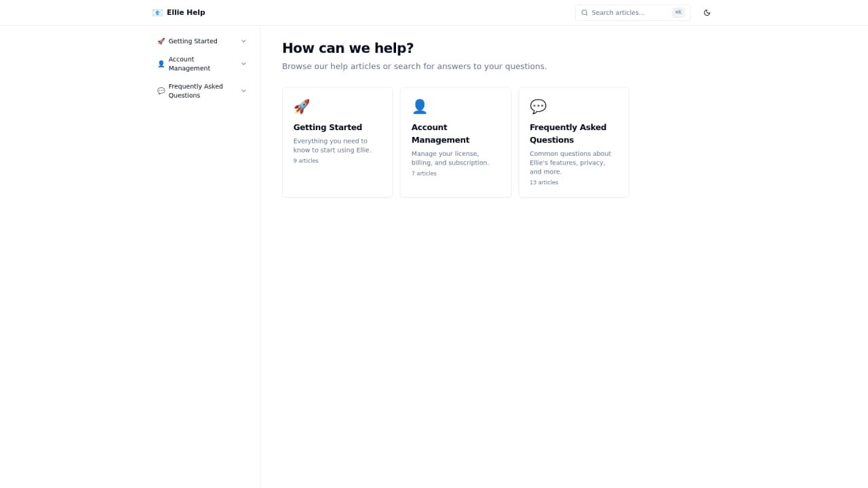
Task: Expand the Account Management sidebar chevron
Action: 243,64
